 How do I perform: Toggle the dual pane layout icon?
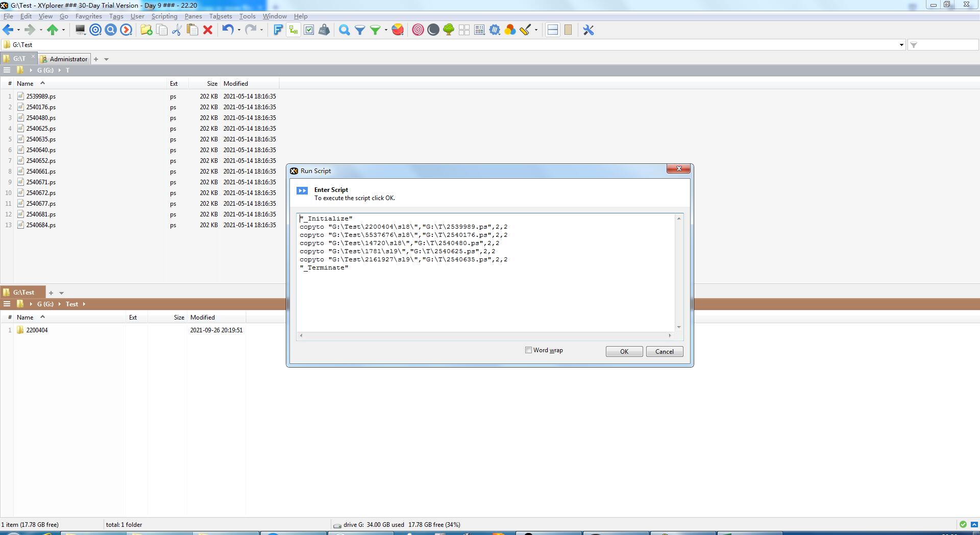click(552, 30)
